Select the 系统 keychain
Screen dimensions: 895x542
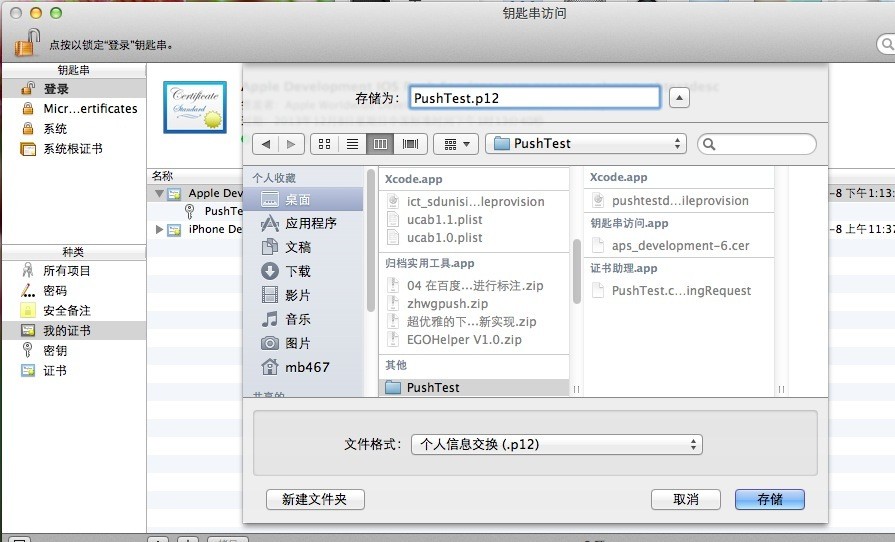click(74, 128)
